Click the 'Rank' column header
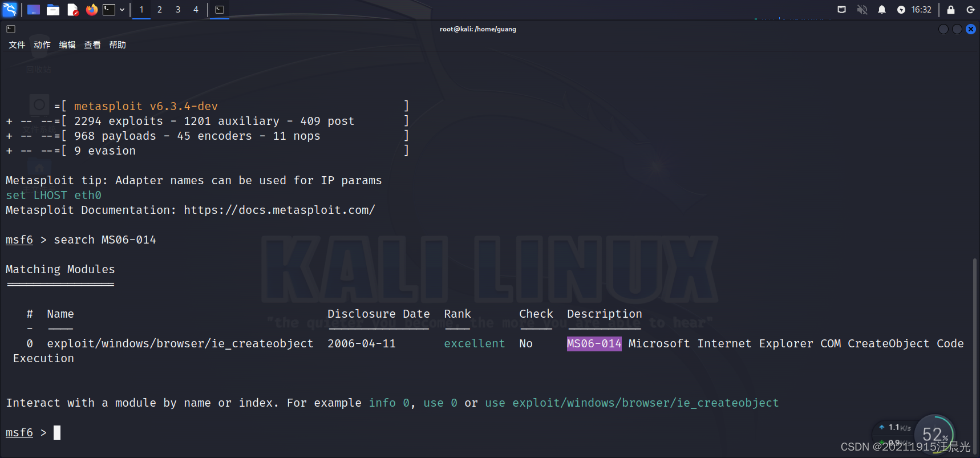The image size is (980, 458). point(457,314)
